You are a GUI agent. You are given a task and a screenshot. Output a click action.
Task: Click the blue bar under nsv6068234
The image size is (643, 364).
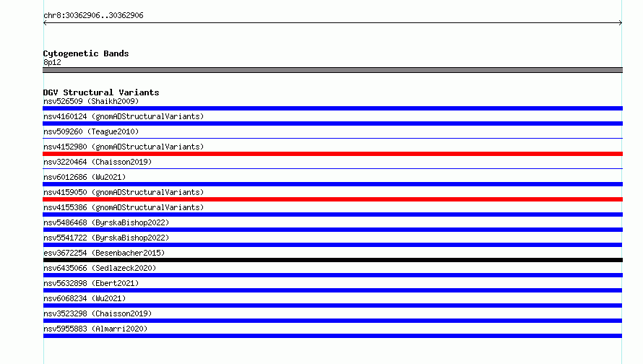[x=332, y=305]
